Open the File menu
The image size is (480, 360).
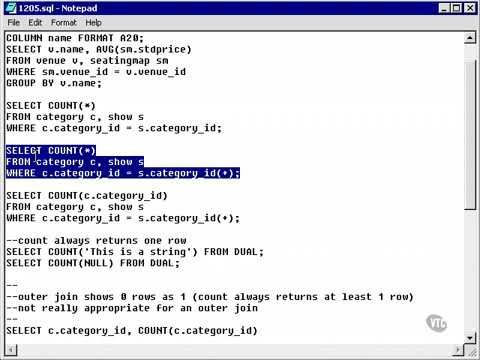tap(14, 23)
